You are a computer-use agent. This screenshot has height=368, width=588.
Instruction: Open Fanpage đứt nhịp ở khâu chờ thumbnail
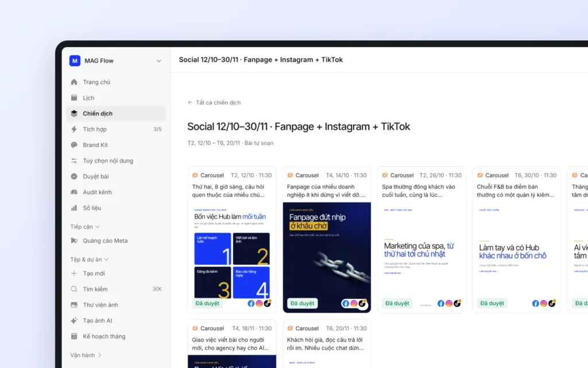point(327,257)
